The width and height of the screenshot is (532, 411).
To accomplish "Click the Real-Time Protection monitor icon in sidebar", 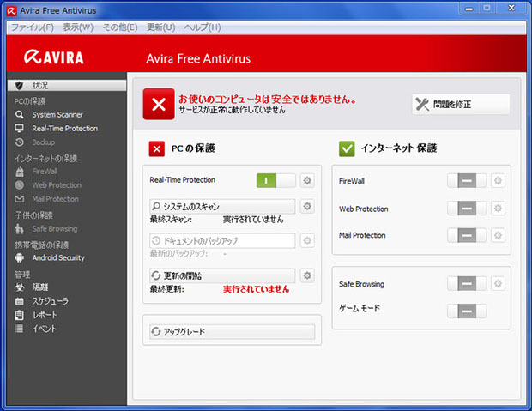I will pyautogui.click(x=20, y=129).
